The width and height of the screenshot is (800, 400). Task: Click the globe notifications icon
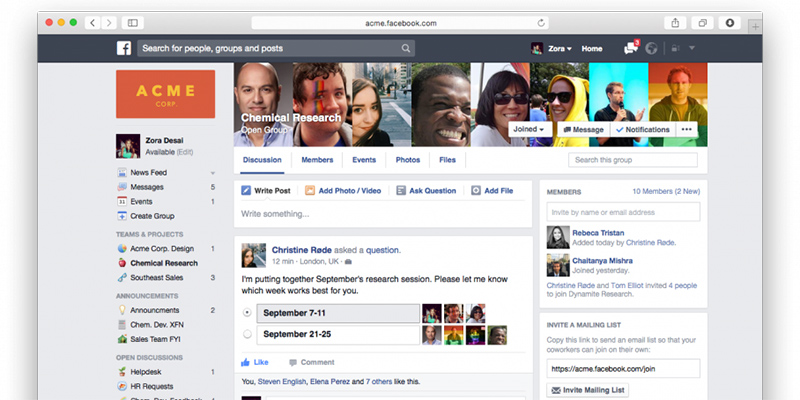653,48
